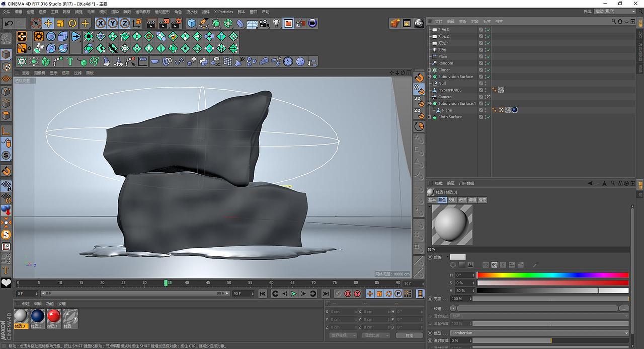Toggle the X axis lock
Image resolution: width=644 pixels, height=349 pixels.
point(101,23)
